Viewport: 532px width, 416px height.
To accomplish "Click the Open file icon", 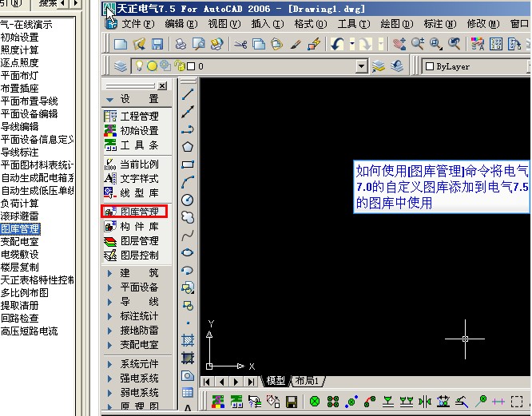I will click(139, 44).
